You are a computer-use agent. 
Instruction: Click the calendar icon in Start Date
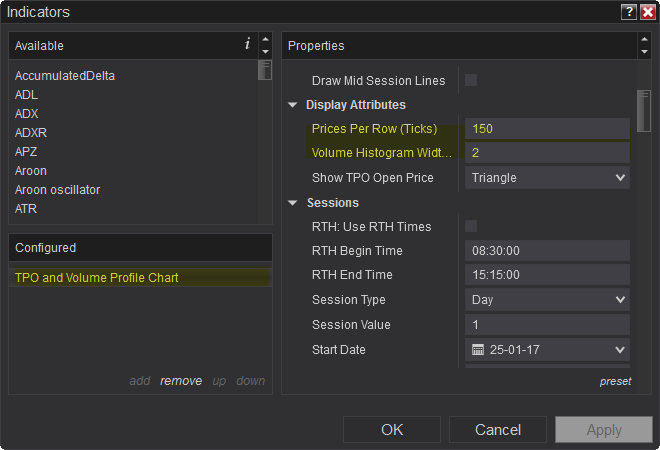pos(478,349)
